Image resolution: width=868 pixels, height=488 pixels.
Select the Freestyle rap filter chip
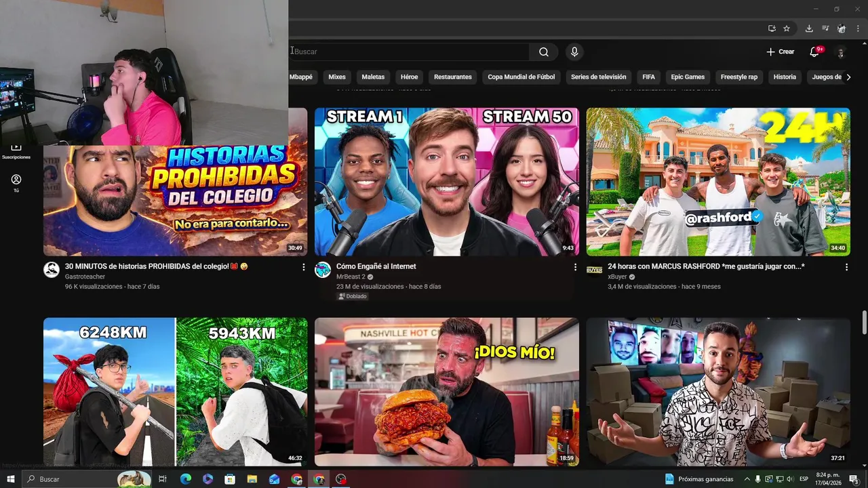[739, 77]
